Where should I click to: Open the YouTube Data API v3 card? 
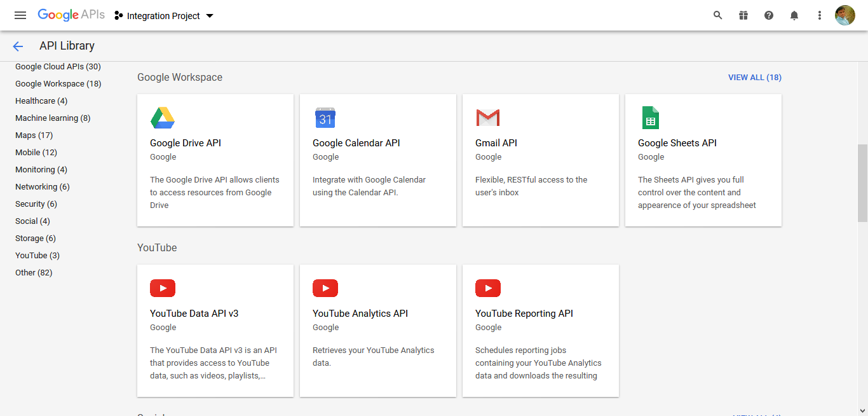(x=215, y=331)
